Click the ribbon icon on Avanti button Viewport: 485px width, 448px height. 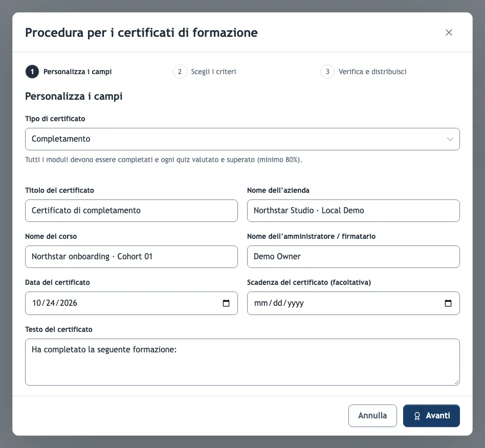tap(417, 416)
